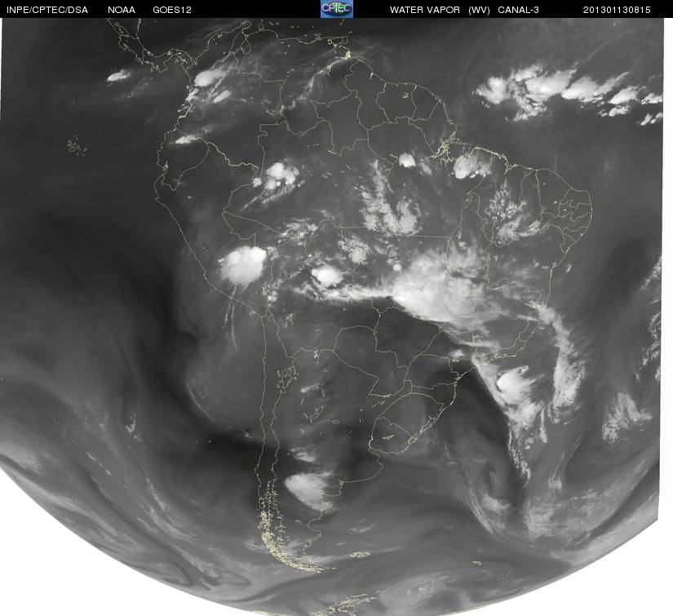Click the GOES12 satellite label
This screenshot has width=673, height=616.
point(172,10)
